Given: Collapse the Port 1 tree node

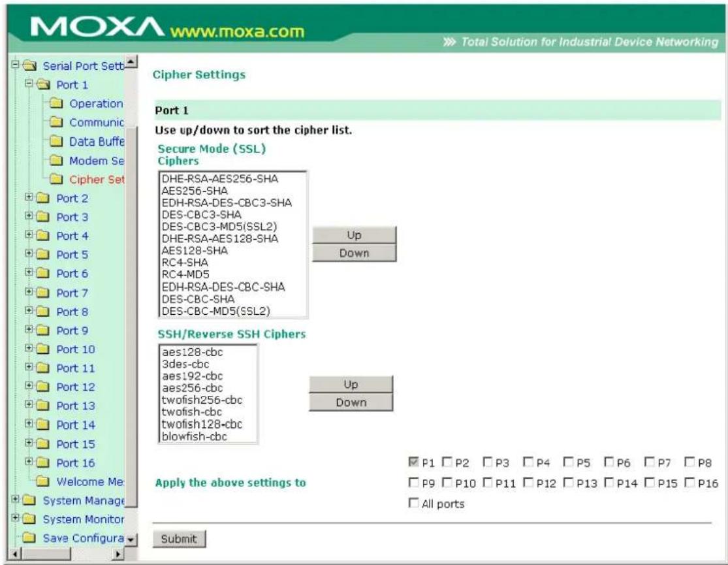Looking at the screenshot, I should click(29, 83).
